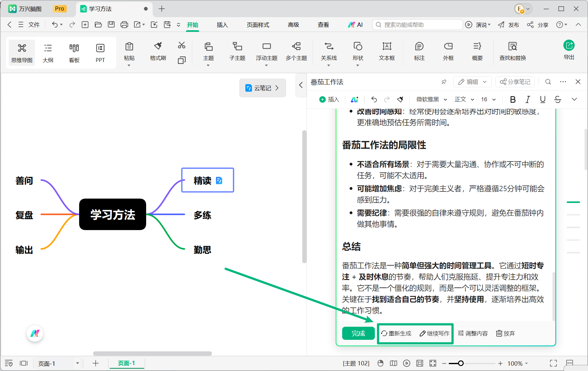Click the zoom out minus button
Screen dimensions: 588x371
[444, 363]
